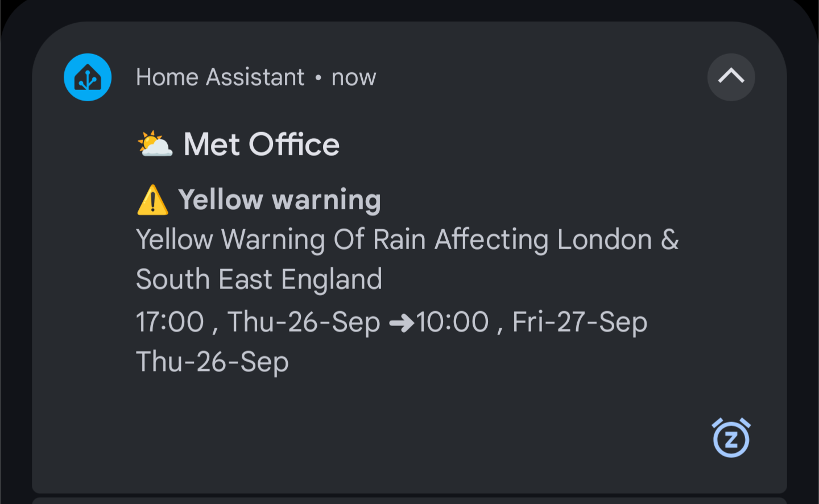Tap the right arrow between times
Screen dimensions: 819x504
tap(402, 323)
